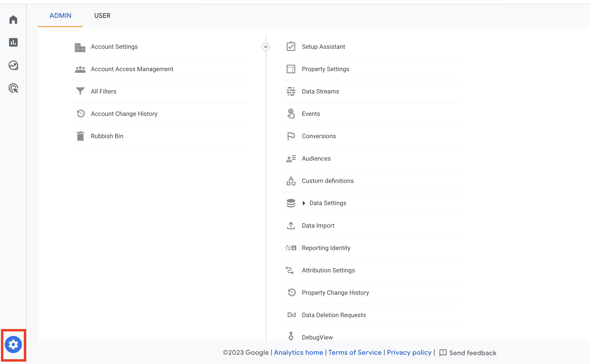Follow the Privacy policy link

pos(409,352)
